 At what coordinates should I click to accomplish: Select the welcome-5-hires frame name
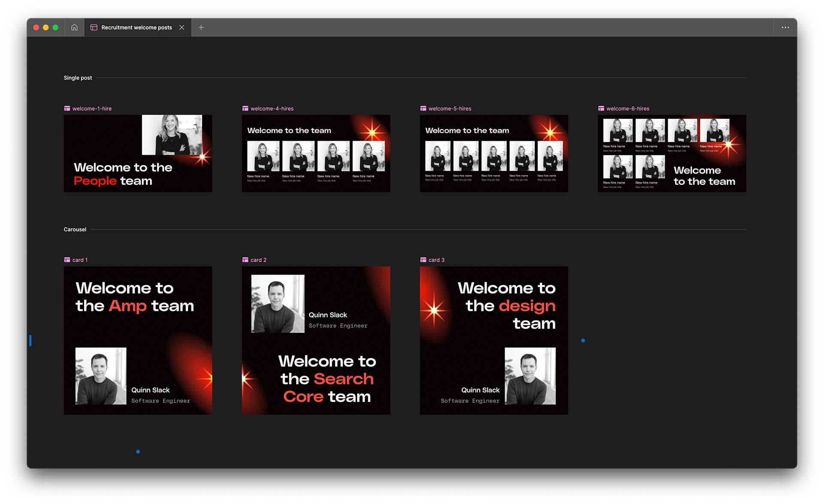[x=449, y=109]
